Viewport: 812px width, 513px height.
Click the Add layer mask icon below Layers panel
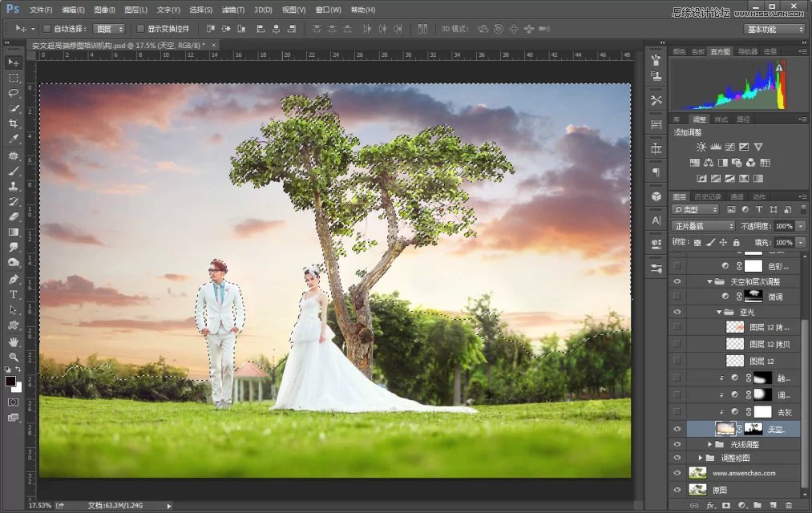pos(726,505)
